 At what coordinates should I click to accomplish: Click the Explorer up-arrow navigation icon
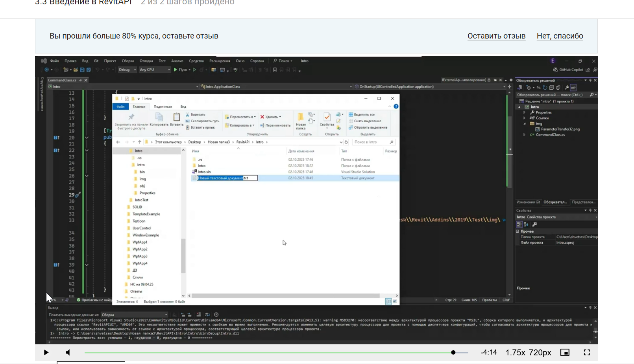click(140, 142)
